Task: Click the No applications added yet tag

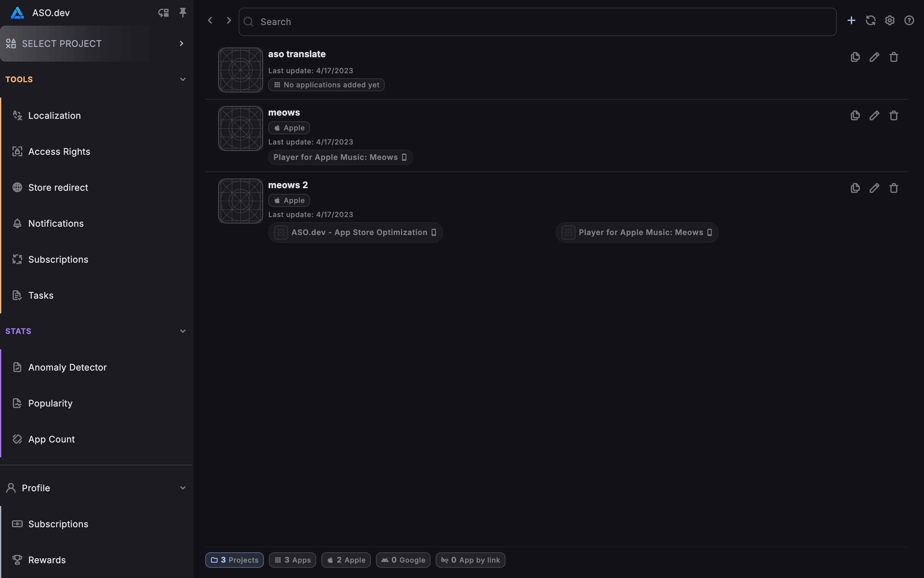Action: (x=327, y=85)
